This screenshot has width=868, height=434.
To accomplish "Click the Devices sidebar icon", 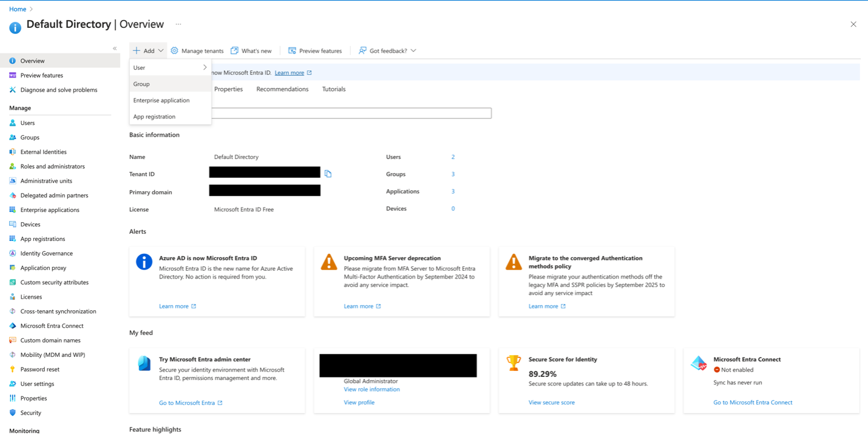I will [x=13, y=225].
